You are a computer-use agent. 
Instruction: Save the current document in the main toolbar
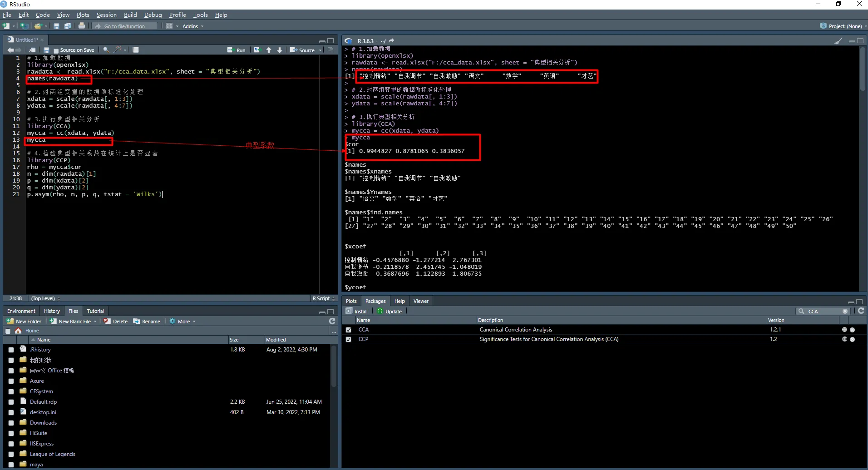[56, 26]
